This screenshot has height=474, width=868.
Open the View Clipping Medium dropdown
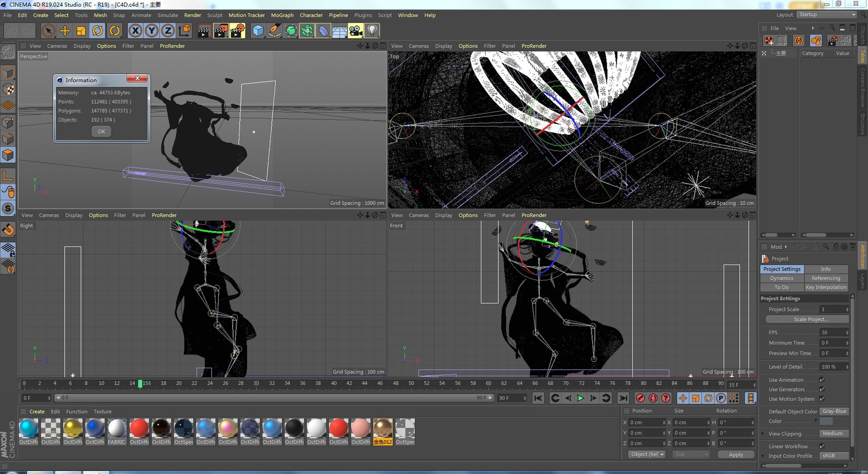[834, 434]
